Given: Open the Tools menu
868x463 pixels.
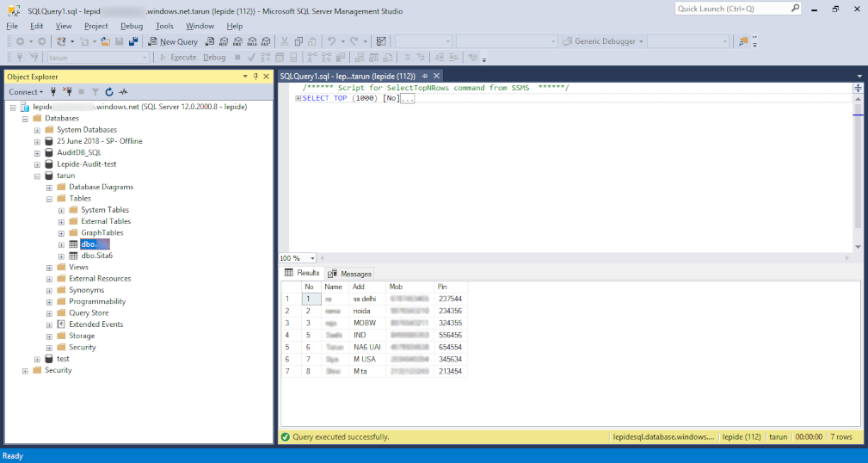Looking at the screenshot, I should (164, 26).
